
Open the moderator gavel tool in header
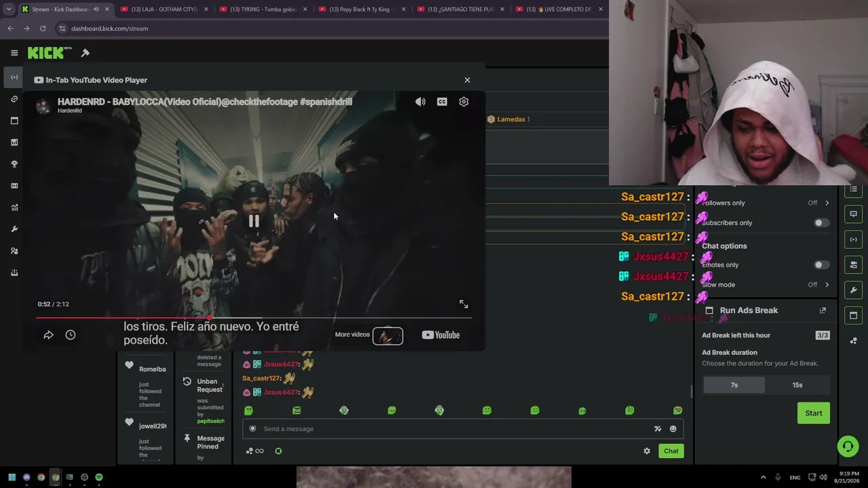[x=85, y=53]
